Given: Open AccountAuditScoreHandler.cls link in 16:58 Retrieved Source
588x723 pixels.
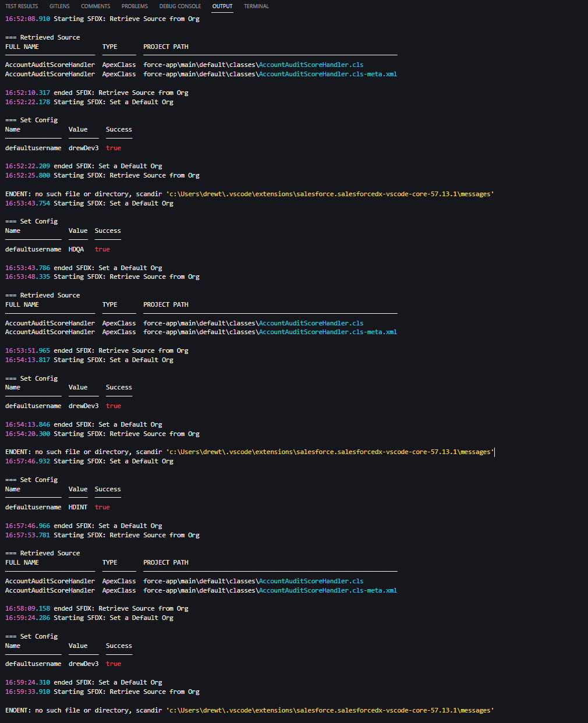Looking at the screenshot, I should click(x=310, y=580).
